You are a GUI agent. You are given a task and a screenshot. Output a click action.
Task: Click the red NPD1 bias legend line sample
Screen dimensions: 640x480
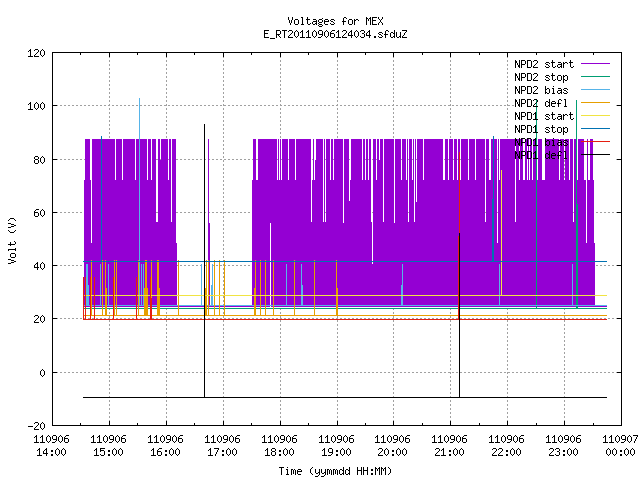596,142
